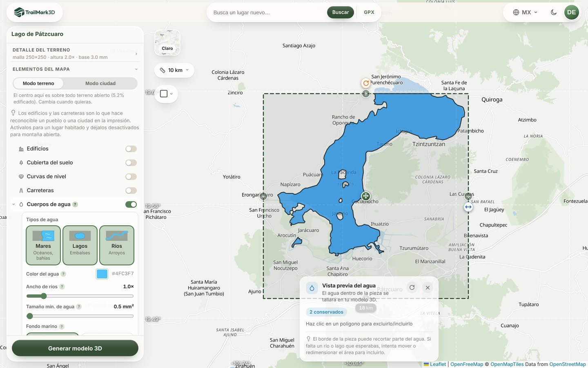The width and height of the screenshot is (588, 368).
Task: Click the blue horizontal resize handle
Action: coord(468,207)
